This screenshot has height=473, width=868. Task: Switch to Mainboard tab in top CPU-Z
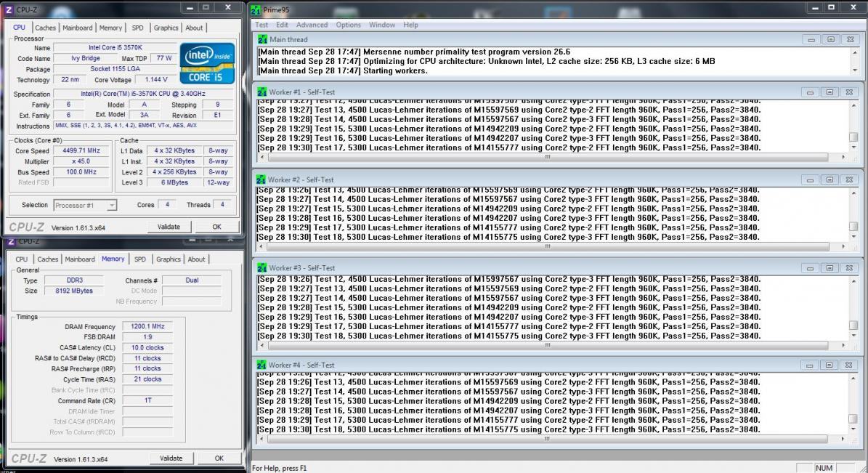78,28
